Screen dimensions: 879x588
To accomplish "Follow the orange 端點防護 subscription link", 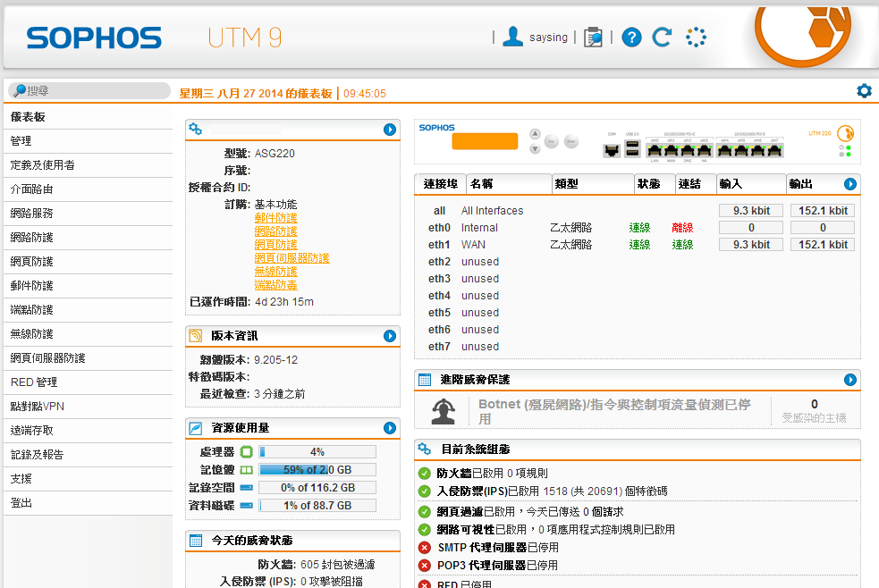I will pyautogui.click(x=275, y=285).
